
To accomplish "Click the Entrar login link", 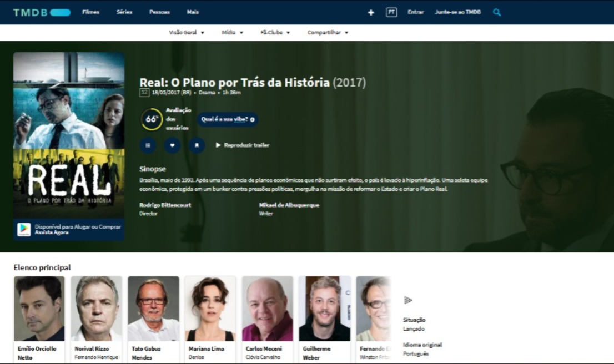I will 415,12.
